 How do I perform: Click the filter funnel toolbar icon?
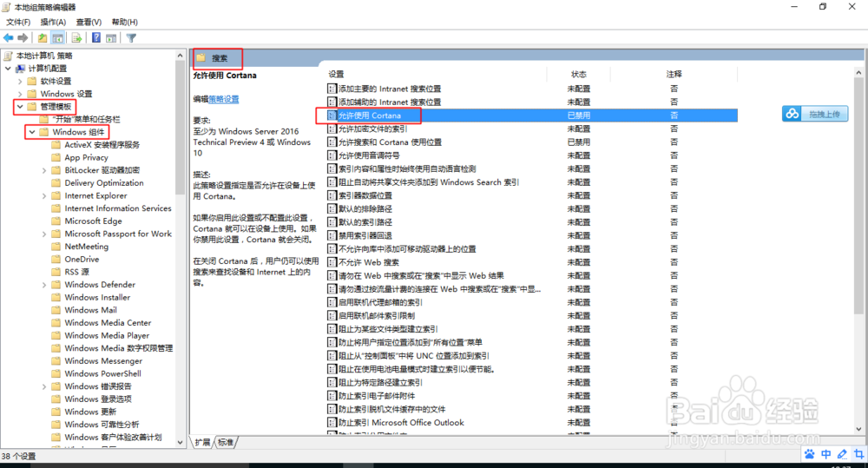[131, 37]
